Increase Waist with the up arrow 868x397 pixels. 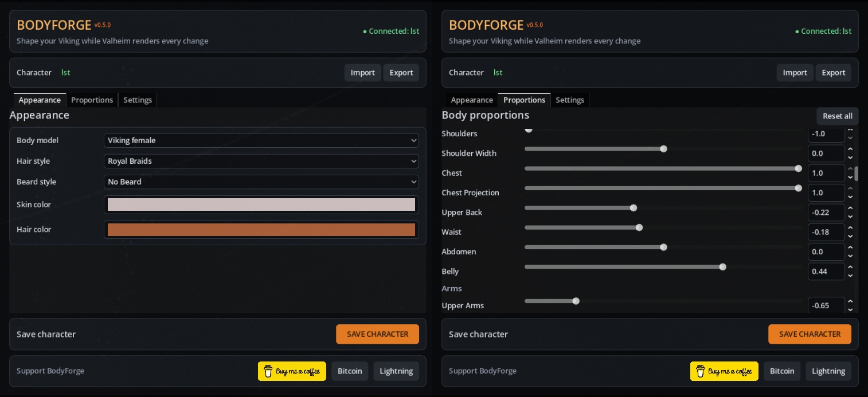click(x=850, y=228)
